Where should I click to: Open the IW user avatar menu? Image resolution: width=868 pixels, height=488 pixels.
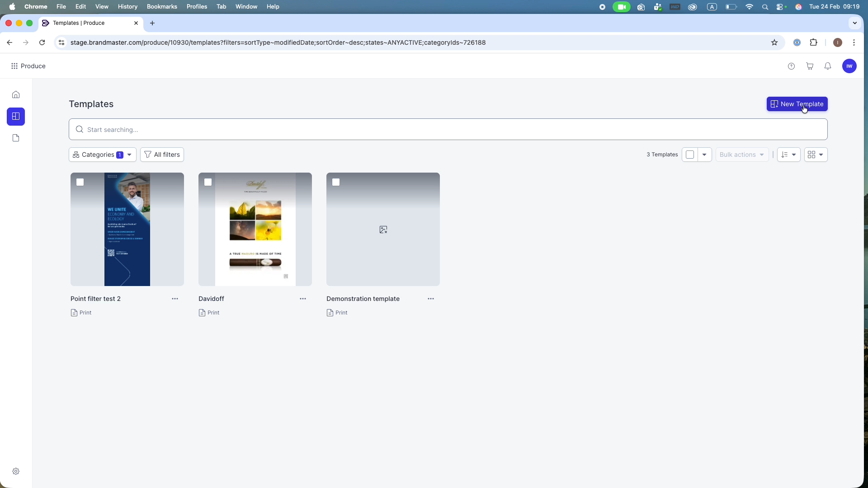pyautogui.click(x=849, y=66)
